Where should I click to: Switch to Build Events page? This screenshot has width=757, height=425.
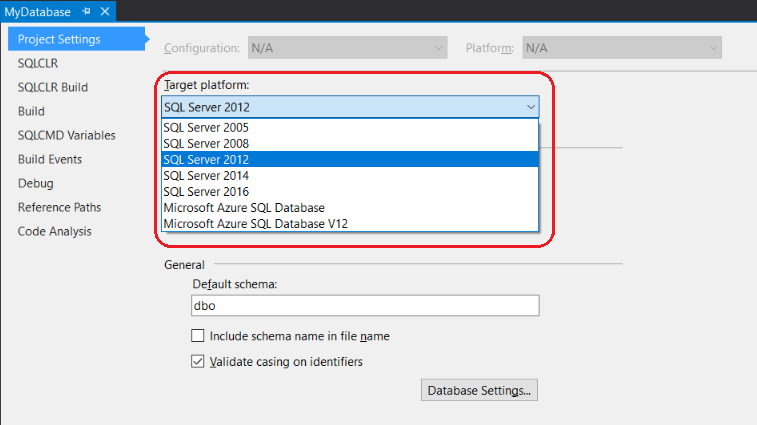[x=50, y=159]
